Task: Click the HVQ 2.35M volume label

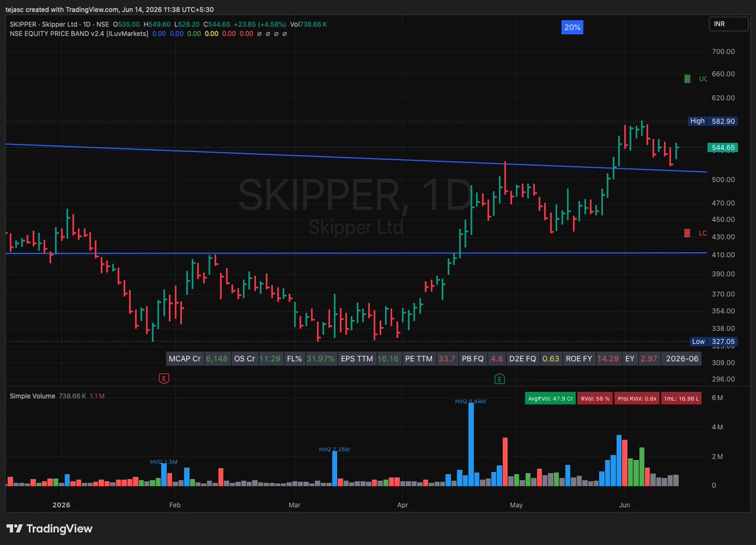Action: pos(334,449)
